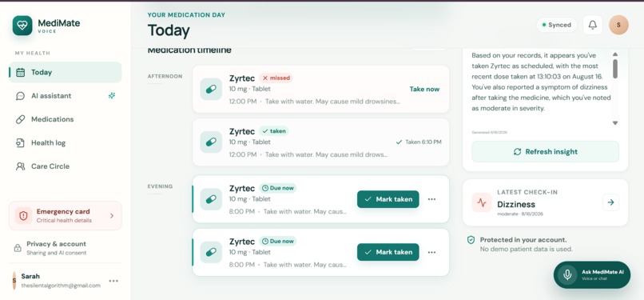644x300 pixels.
Task: Open the latest check-in arrow
Action: (610, 202)
